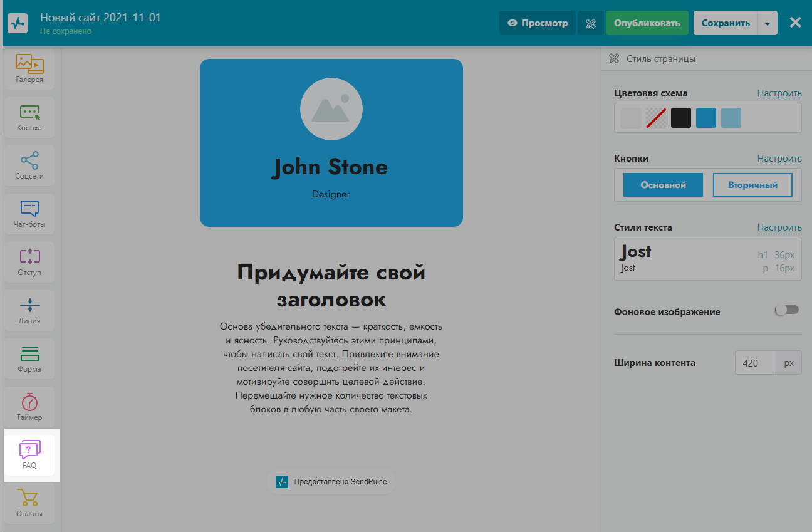Click the FAQ block in sidebar
Viewport: 812px width, 532px height.
point(29,455)
